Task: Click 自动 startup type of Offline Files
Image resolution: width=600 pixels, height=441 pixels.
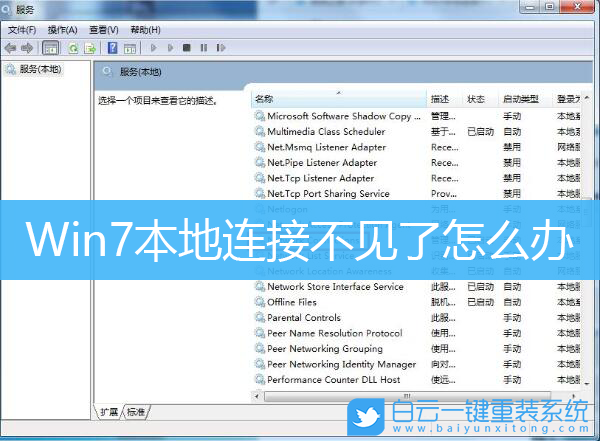Action: click(x=512, y=302)
